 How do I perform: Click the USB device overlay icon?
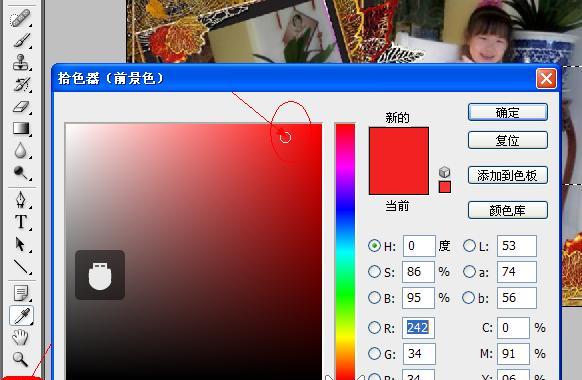pos(100,275)
